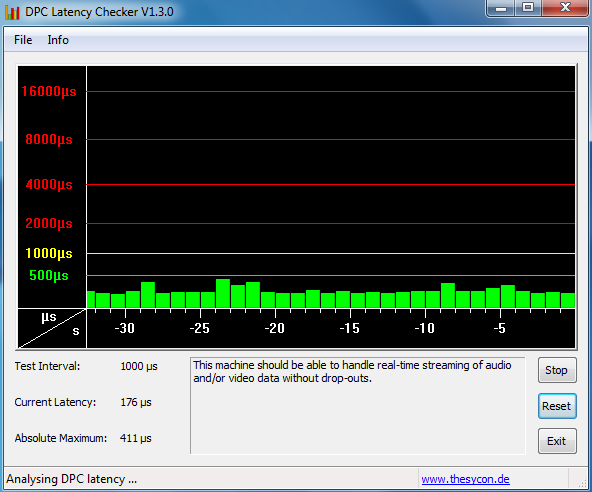Stop the latency analysis
This screenshot has height=492, width=592.
click(x=557, y=370)
